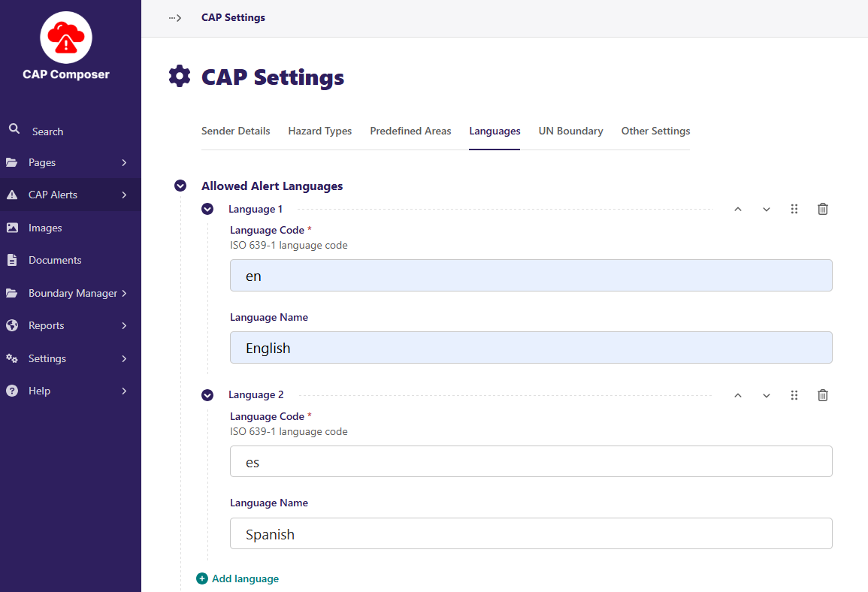Click the Language Name field containing Spanish
The width and height of the screenshot is (868, 592).
click(531, 533)
